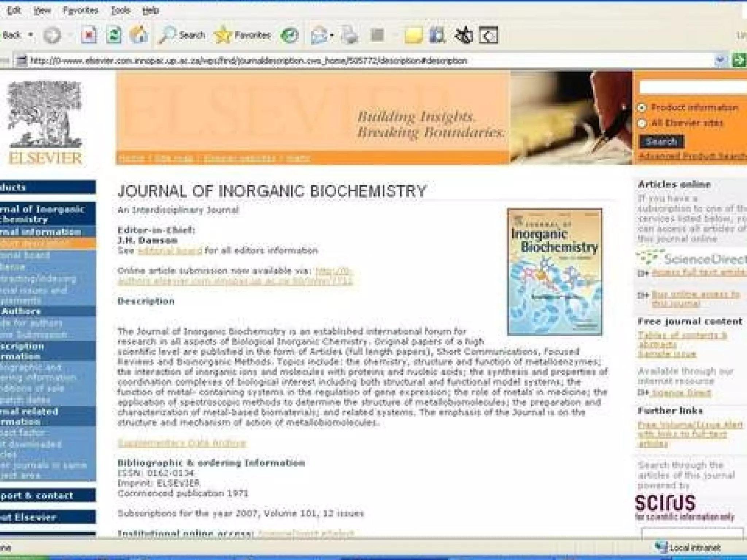Click the Stop page loading icon
This screenshot has width=747, height=560.
(x=89, y=35)
